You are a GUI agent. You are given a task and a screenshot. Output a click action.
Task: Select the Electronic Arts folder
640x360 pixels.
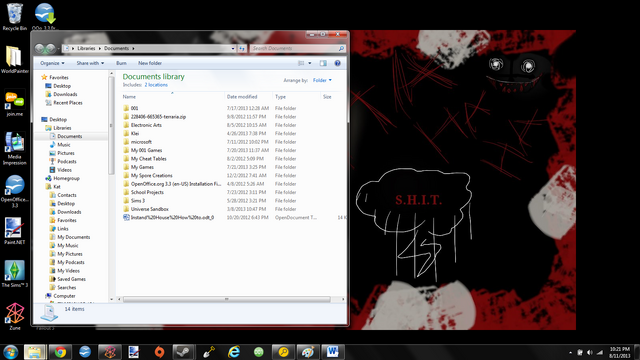[146, 125]
